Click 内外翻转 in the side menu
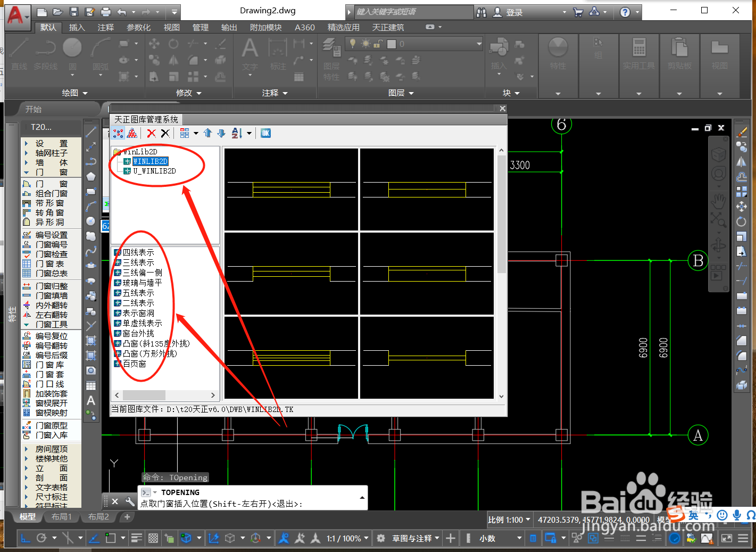 (52, 305)
